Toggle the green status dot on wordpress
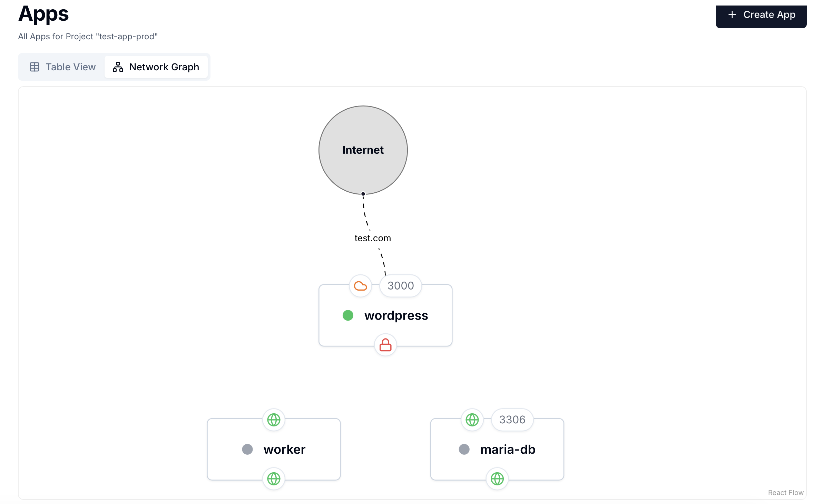Image resolution: width=824 pixels, height=504 pixels. coord(348,315)
